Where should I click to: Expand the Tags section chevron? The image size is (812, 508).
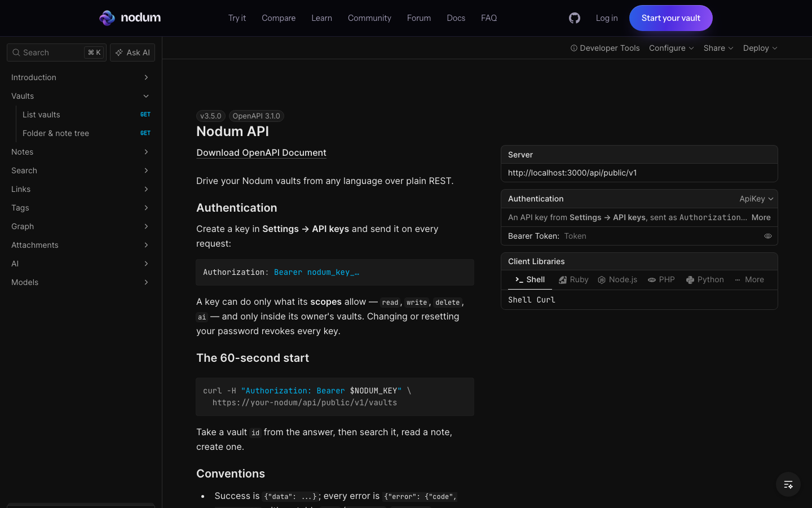(x=146, y=208)
